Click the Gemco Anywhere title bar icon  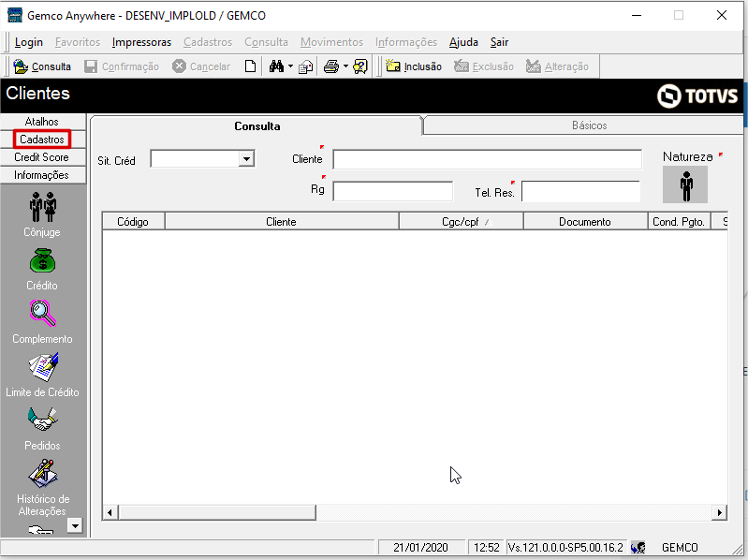(x=15, y=15)
